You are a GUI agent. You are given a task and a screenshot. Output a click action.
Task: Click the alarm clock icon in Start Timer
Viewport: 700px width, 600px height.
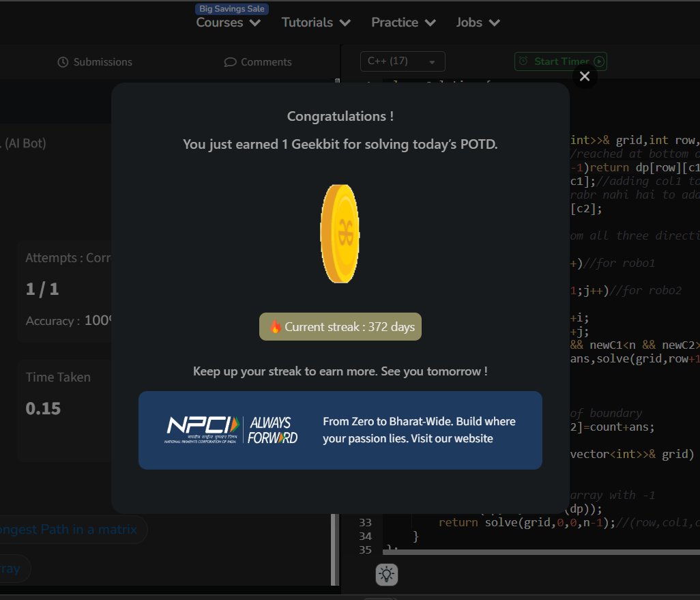(x=524, y=61)
